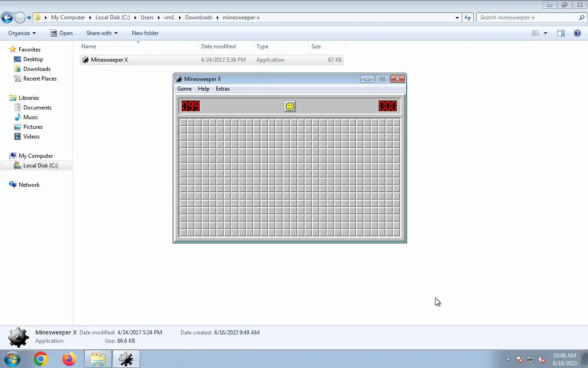The image size is (588, 368).
Task: Sort by the Type column header
Action: 281,46
